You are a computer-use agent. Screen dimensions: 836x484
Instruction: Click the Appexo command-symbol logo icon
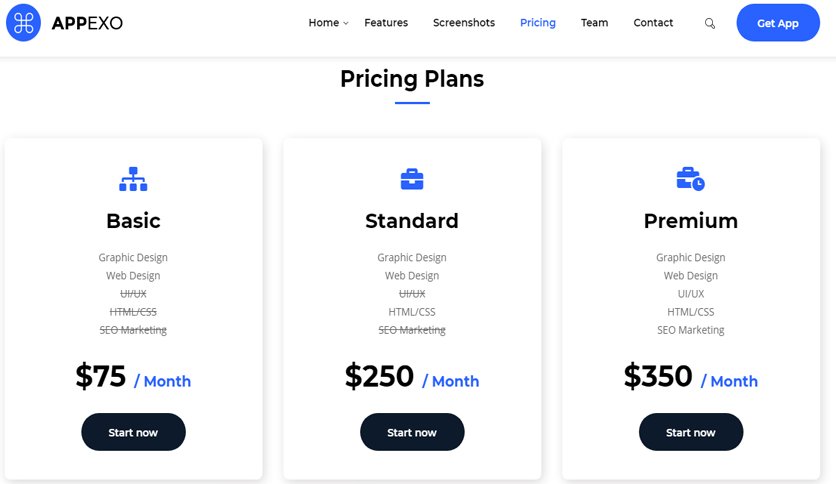coord(23,22)
